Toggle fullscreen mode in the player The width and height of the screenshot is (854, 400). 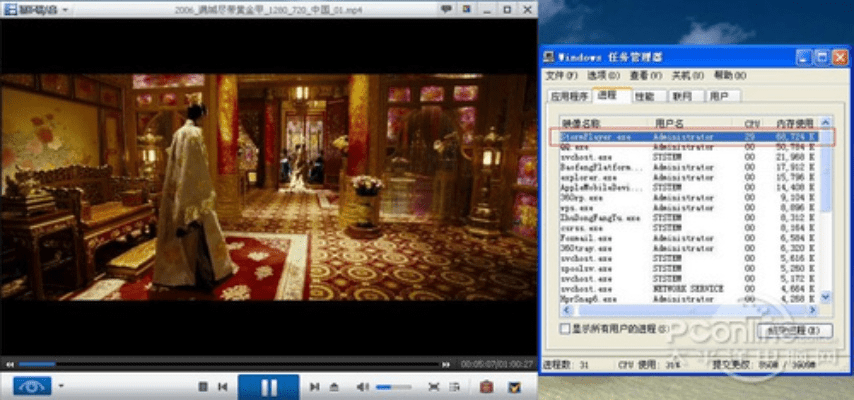coord(434,386)
